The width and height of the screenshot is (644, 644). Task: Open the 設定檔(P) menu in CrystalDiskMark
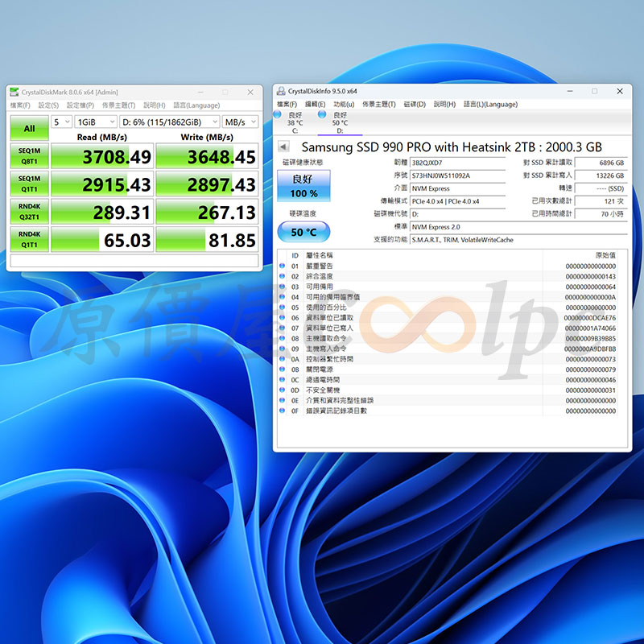pos(80,105)
